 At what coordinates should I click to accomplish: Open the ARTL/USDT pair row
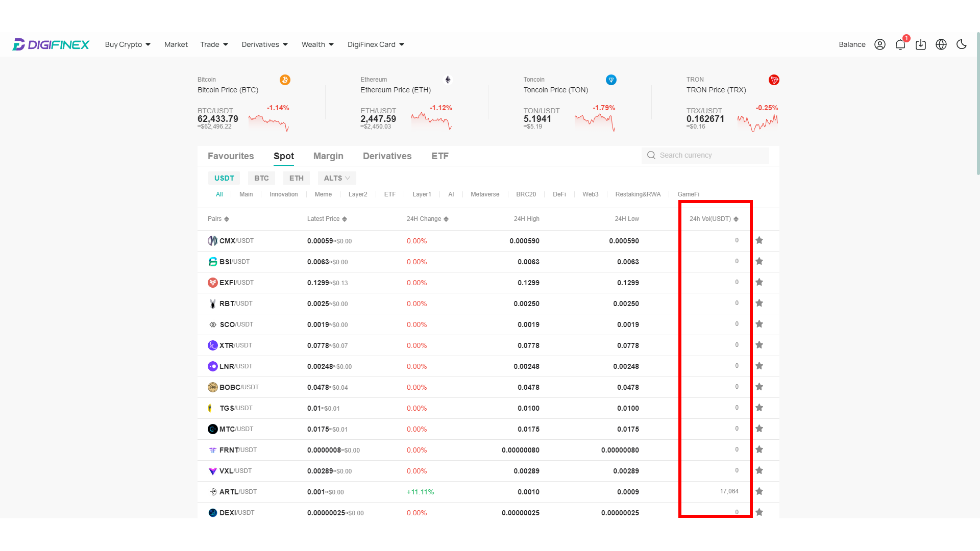coord(488,492)
